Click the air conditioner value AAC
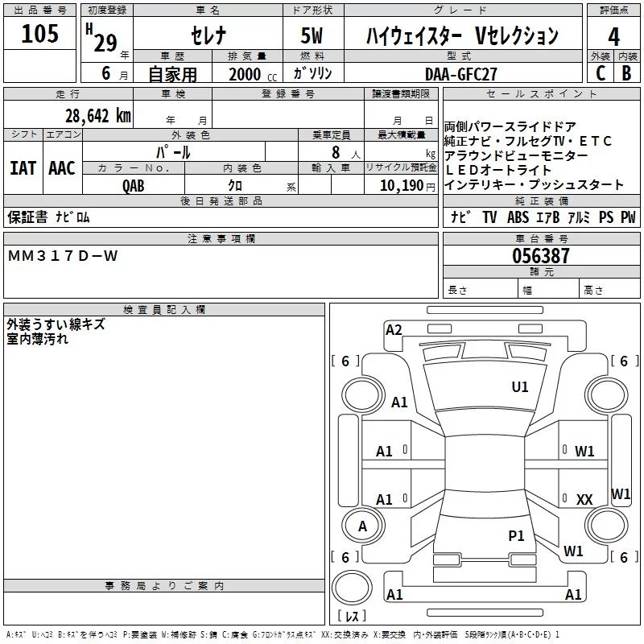The height and width of the screenshot is (644, 644). (62, 168)
